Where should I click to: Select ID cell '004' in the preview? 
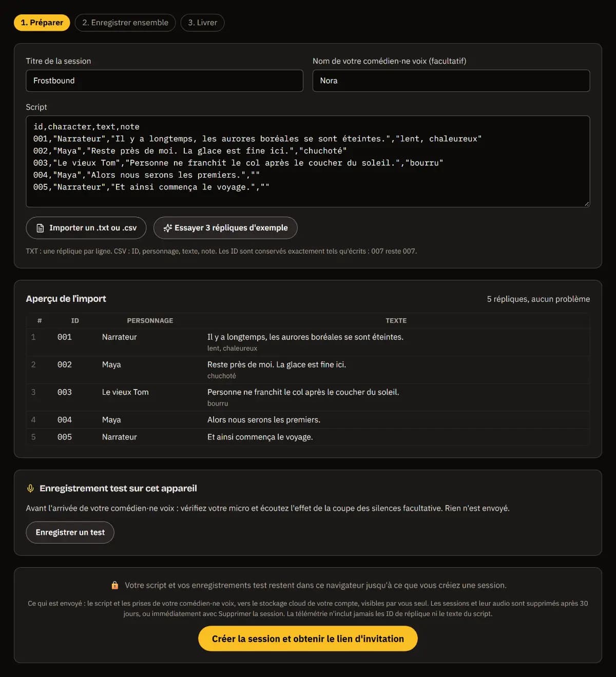point(65,420)
